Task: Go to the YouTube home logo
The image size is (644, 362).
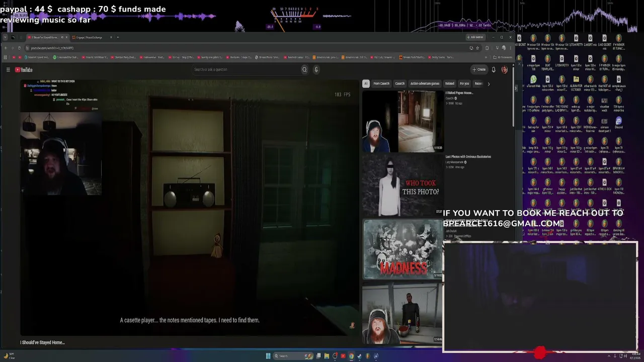Action: coord(24,70)
